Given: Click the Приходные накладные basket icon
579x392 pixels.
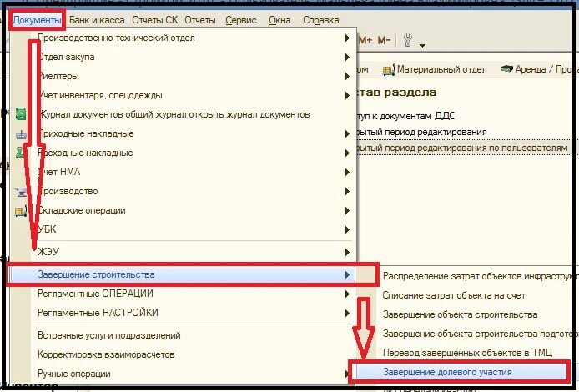Looking at the screenshot, I should tap(21, 135).
